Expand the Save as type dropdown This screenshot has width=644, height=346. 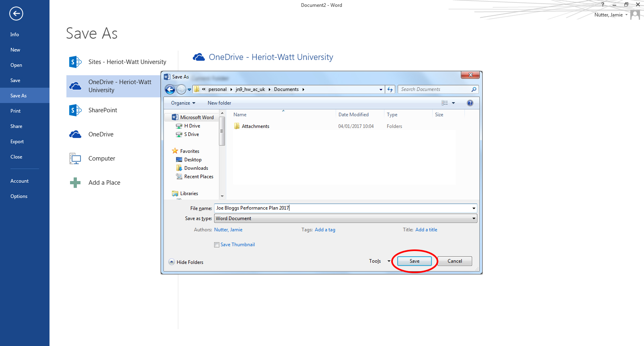tap(474, 218)
